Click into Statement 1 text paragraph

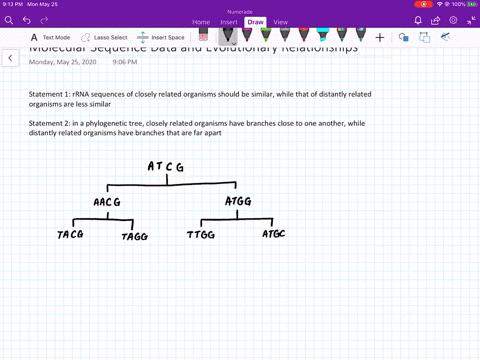pos(200,99)
